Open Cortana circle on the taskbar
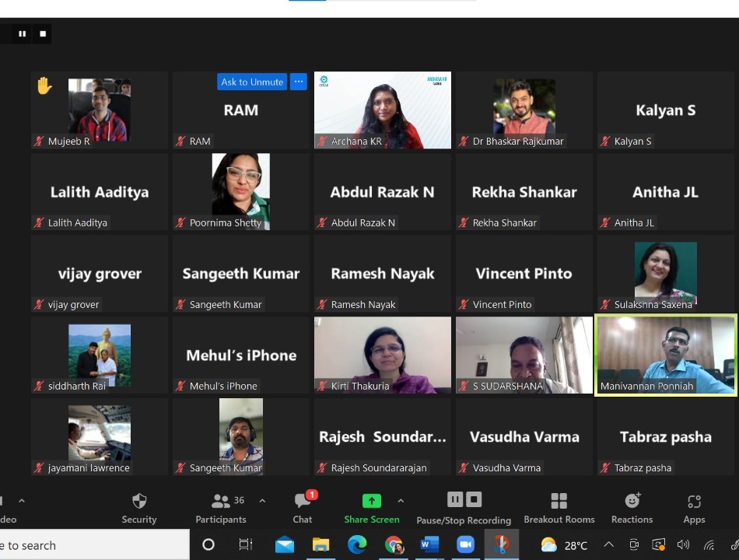The height and width of the screenshot is (560, 739). [x=208, y=545]
